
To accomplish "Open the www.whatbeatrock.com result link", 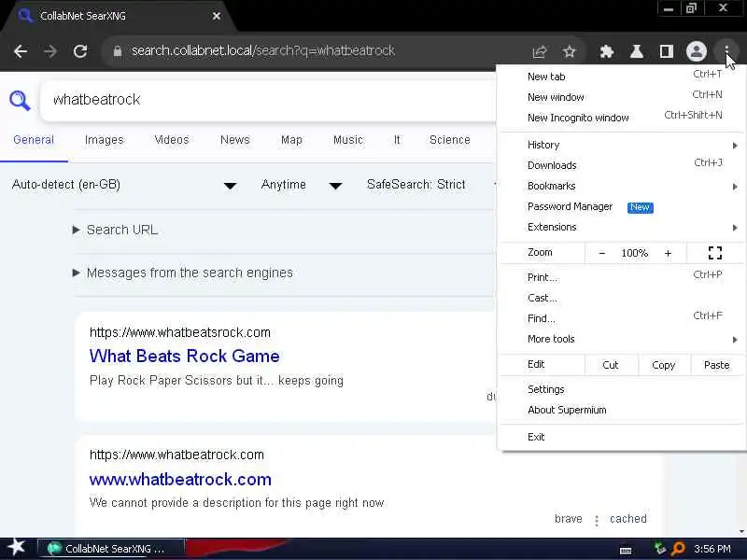I will click(180, 480).
